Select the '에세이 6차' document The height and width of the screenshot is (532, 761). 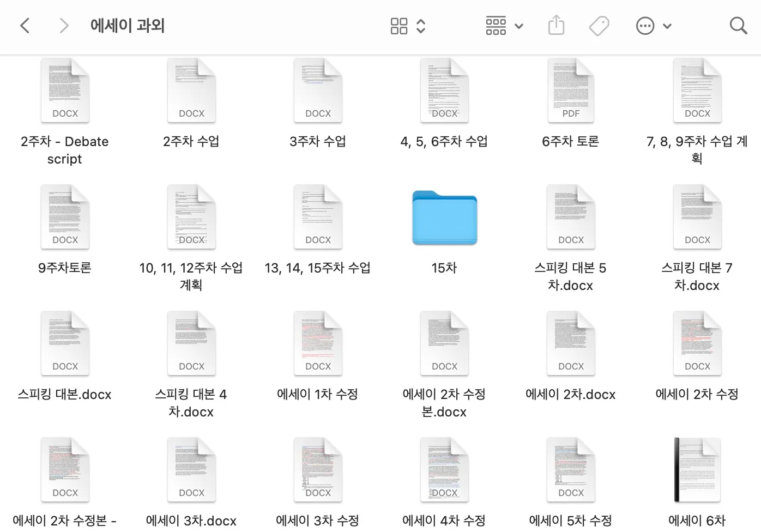click(x=697, y=469)
